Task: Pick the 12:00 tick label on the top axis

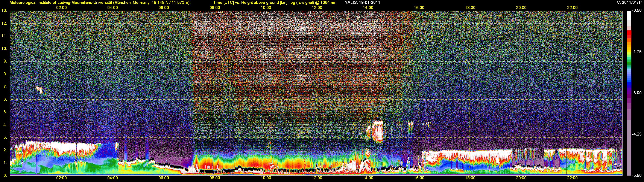Action: tap(317, 8)
